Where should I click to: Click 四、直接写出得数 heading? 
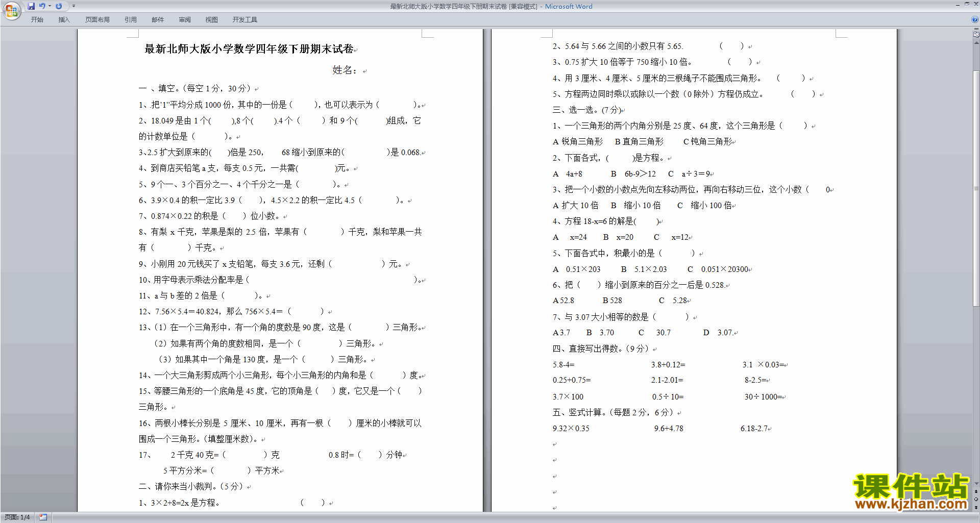point(601,348)
